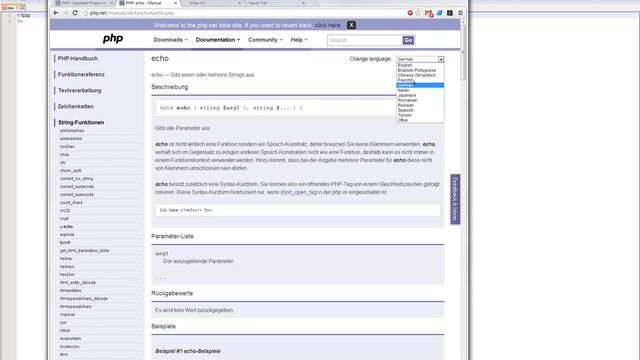The image size is (640, 360).
Task: Open Zeichenketten in the sidebar
Action: (x=76, y=106)
